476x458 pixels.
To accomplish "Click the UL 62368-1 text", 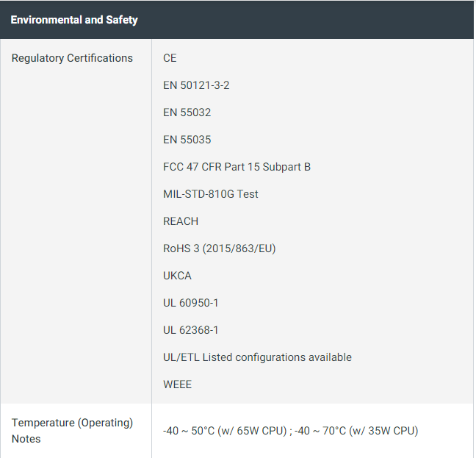I will [x=191, y=330].
